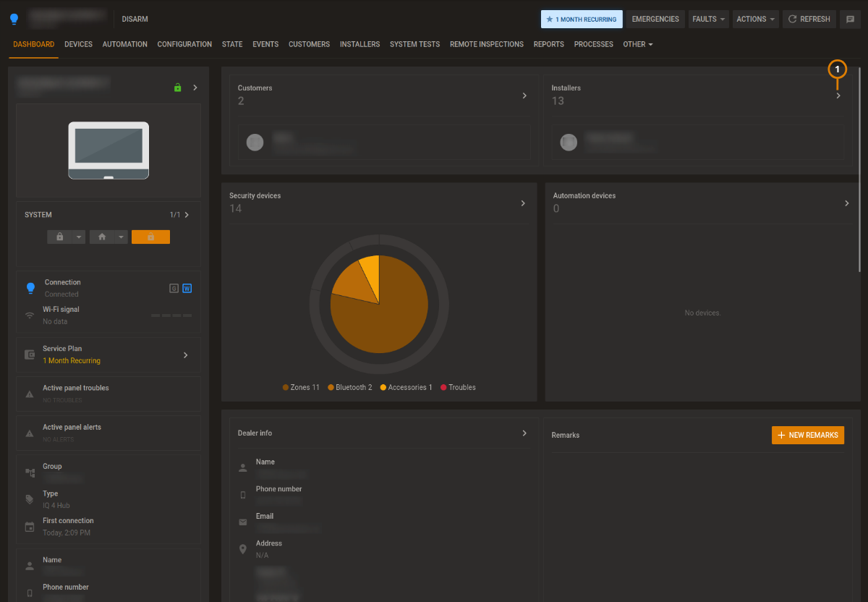Click the Active panel troubles warning icon

[x=30, y=393]
